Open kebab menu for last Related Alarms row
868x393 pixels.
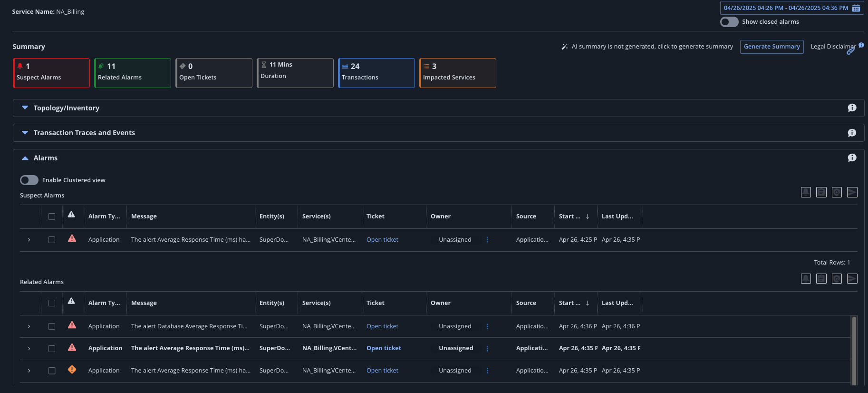pos(487,371)
